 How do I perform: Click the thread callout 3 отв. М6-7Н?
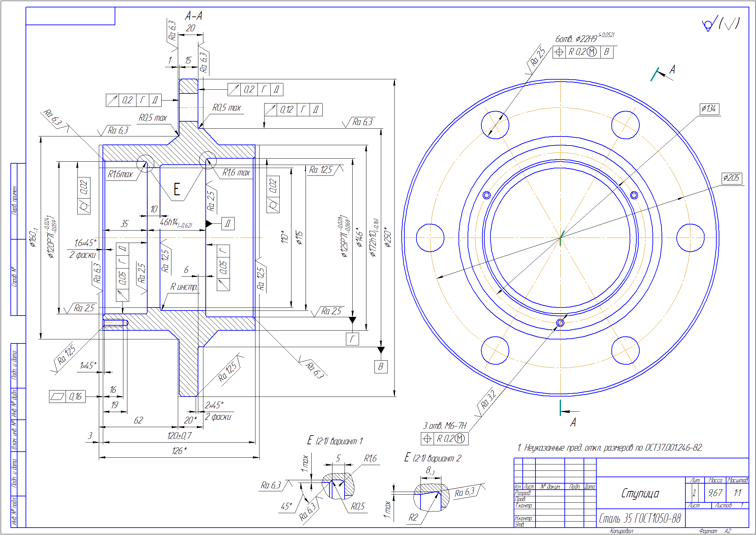click(x=445, y=426)
